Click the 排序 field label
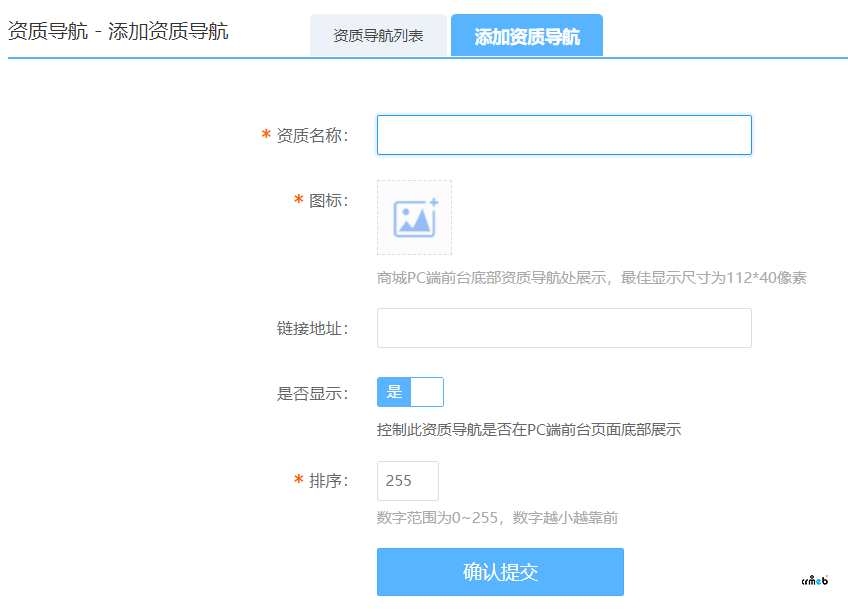This screenshot has height=614, width=848. (x=328, y=481)
